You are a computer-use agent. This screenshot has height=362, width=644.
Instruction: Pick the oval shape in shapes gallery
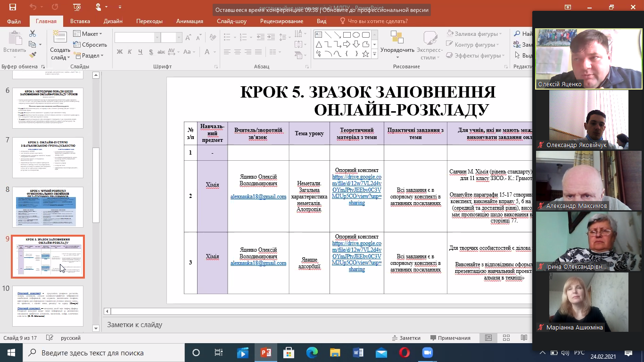(x=356, y=35)
